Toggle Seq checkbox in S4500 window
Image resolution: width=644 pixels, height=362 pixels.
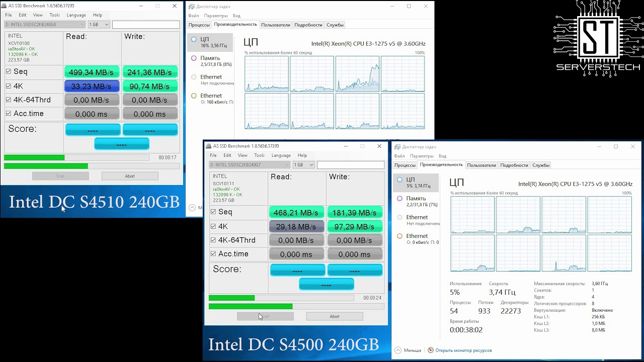[213, 212]
